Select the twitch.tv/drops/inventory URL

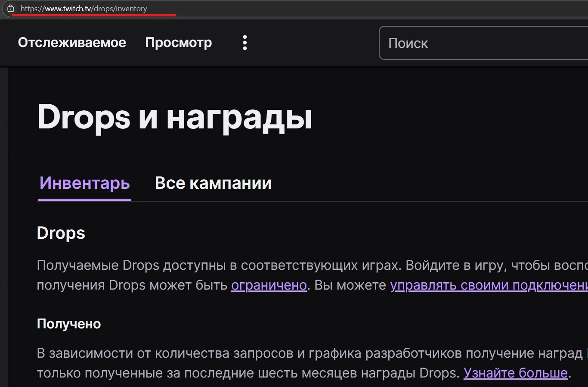84,9
